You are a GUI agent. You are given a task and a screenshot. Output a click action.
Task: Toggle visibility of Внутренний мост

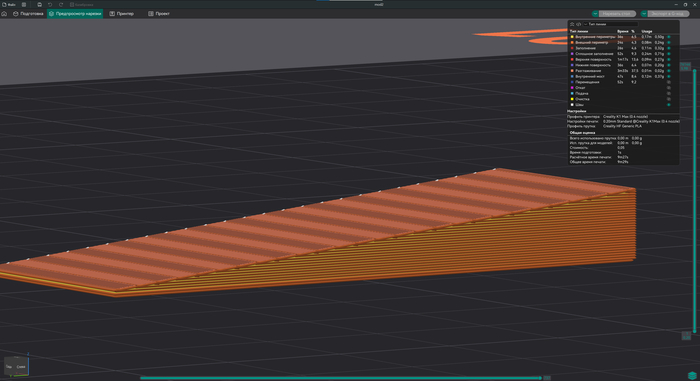coord(669,76)
